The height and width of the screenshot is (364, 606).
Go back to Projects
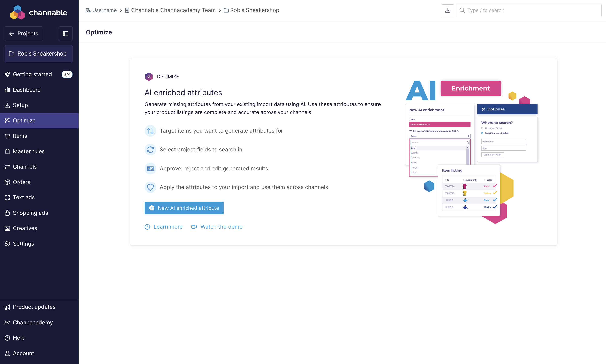[24, 34]
